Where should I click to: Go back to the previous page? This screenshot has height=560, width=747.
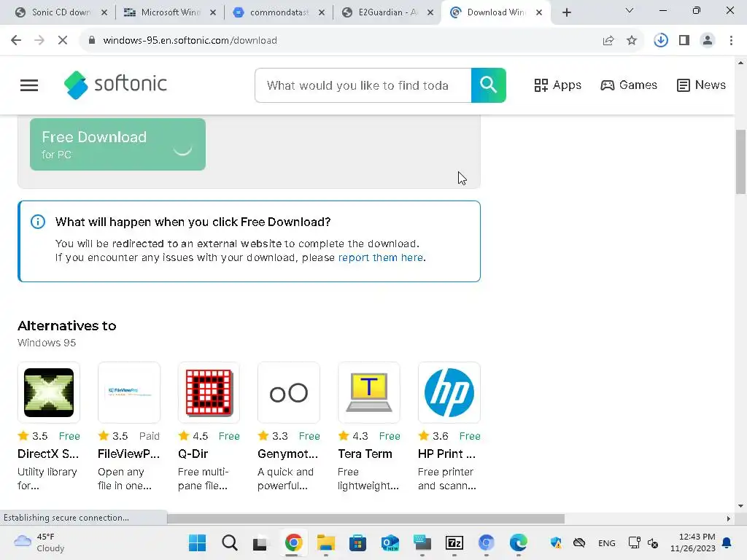click(16, 41)
